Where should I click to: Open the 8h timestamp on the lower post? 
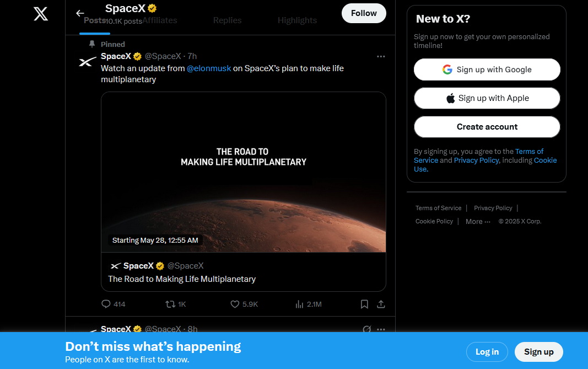click(x=192, y=329)
